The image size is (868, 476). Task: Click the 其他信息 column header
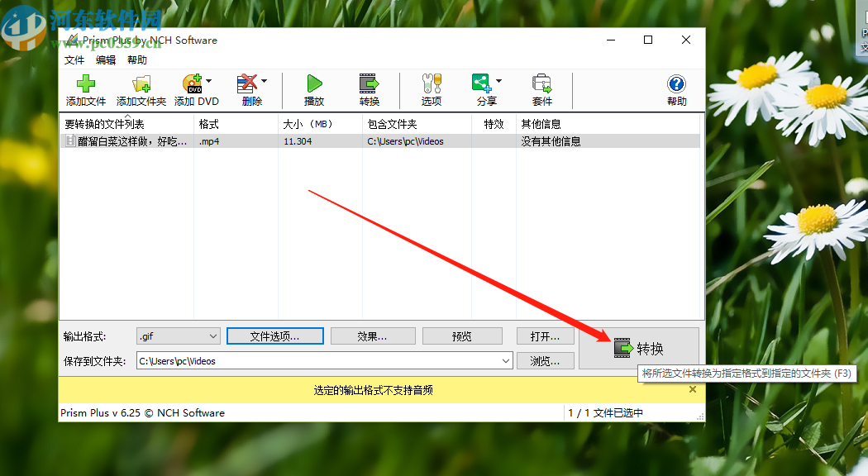pos(608,124)
